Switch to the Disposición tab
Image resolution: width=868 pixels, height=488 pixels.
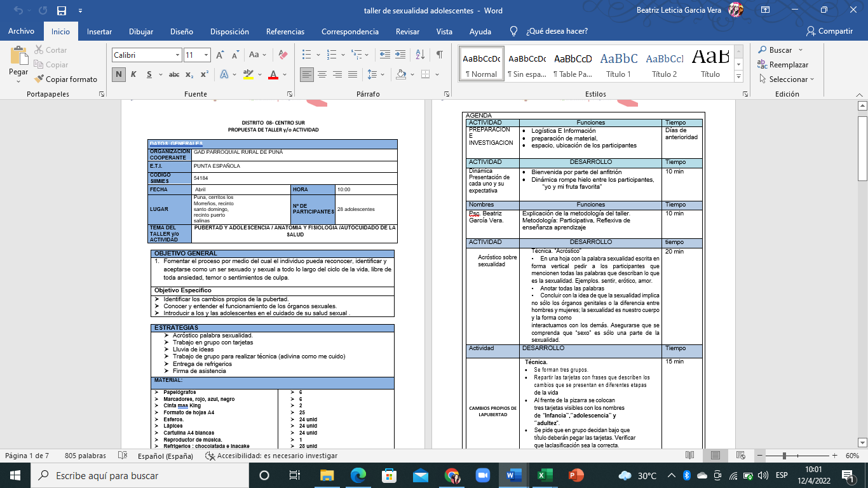click(229, 31)
